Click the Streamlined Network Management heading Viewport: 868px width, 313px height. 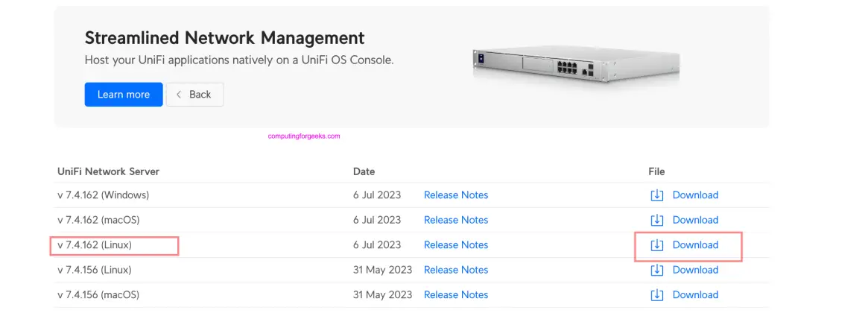(224, 38)
